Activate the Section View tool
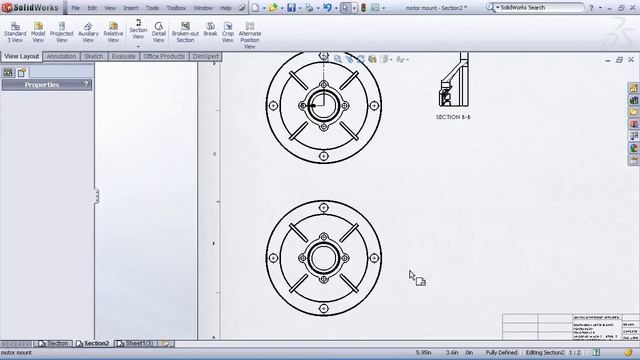This screenshot has height=360, width=640. [138, 29]
